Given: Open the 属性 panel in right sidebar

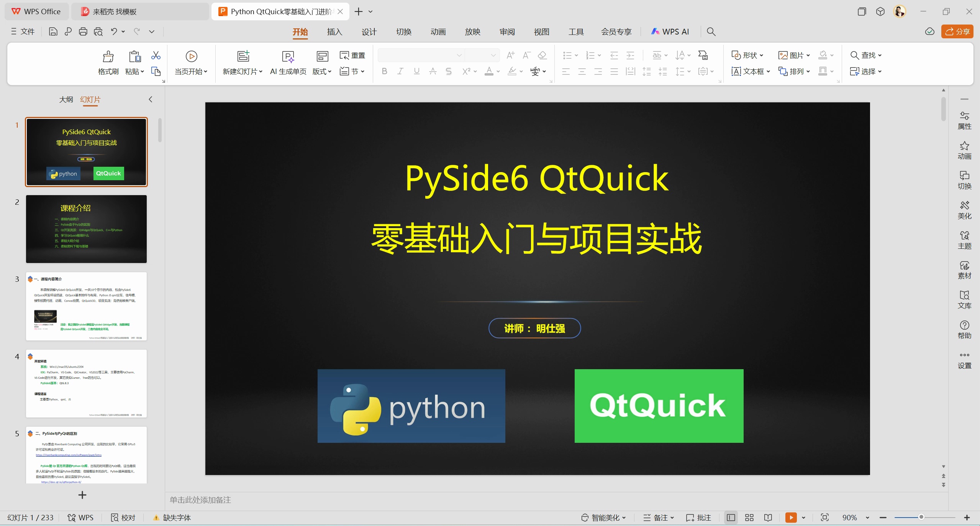Looking at the screenshot, I should [964, 120].
